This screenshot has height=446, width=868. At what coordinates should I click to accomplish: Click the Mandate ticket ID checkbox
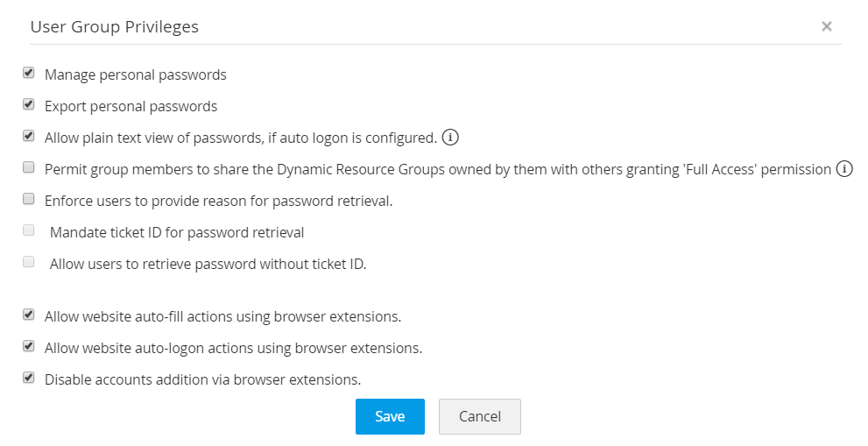(29, 231)
